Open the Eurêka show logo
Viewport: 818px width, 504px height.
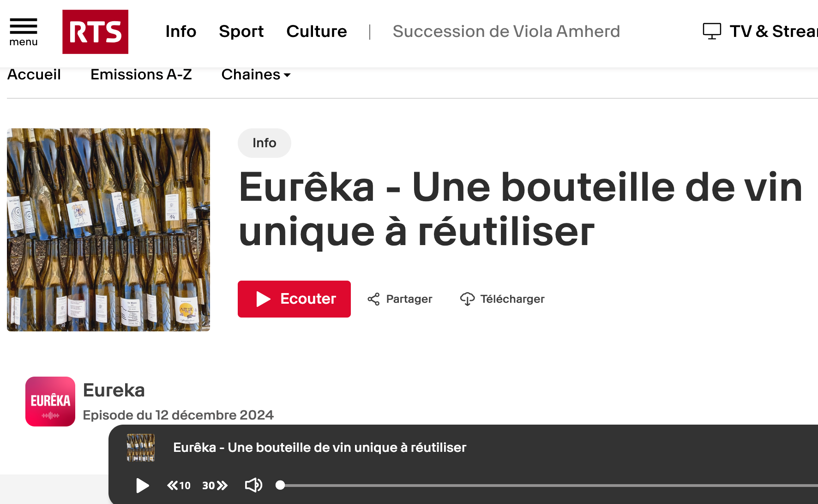(x=50, y=402)
